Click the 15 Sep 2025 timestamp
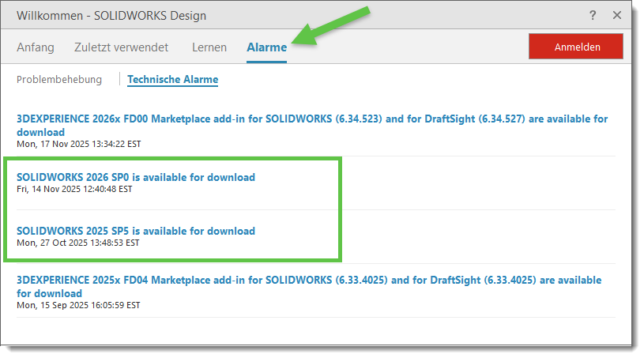Screen dimensions: 644x358 [78, 305]
